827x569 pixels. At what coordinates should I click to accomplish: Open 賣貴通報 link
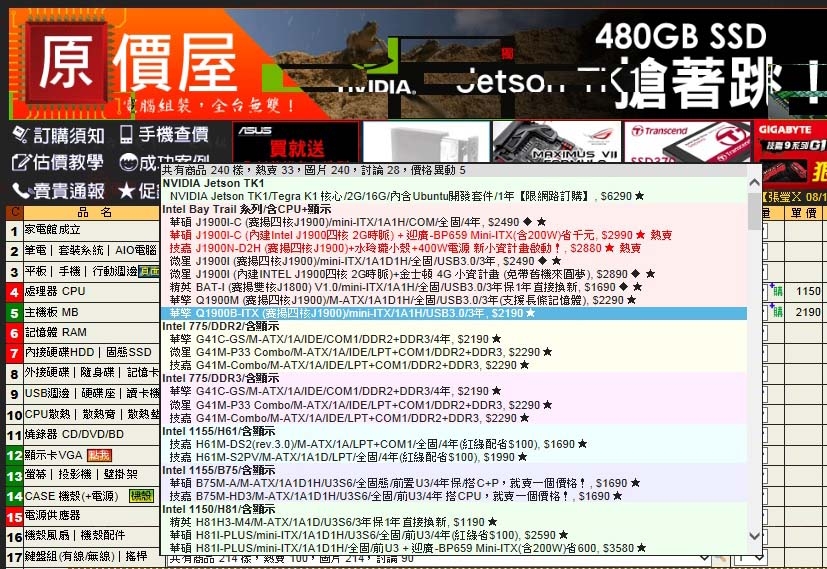coord(69,190)
